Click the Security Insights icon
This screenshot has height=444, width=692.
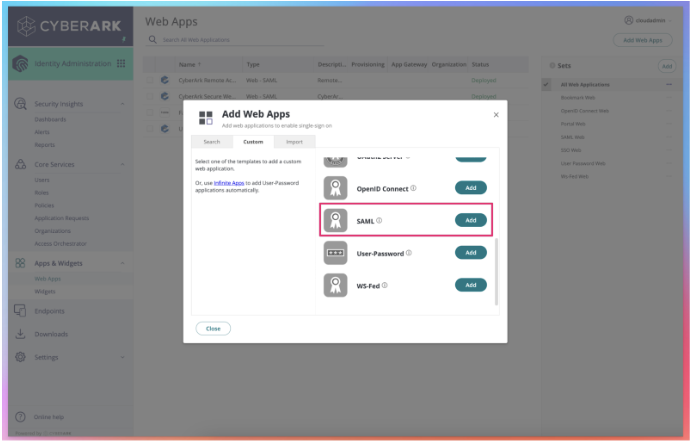coord(20,104)
